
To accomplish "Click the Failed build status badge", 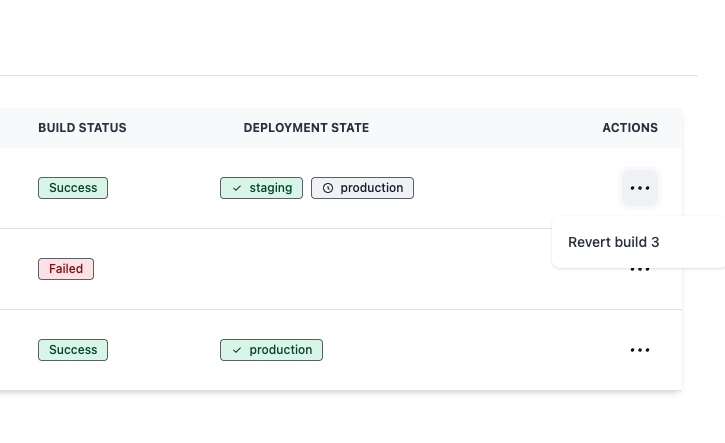I will click(66, 269).
